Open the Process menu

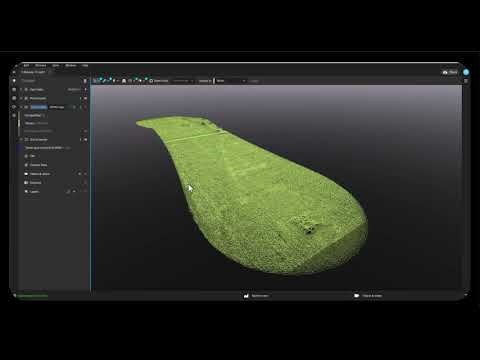41,65
